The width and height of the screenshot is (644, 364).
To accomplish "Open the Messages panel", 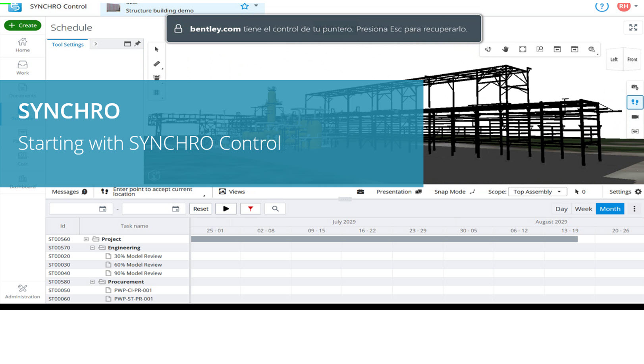I will coord(69,192).
